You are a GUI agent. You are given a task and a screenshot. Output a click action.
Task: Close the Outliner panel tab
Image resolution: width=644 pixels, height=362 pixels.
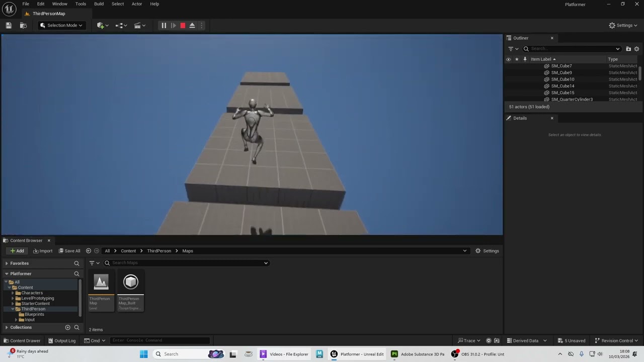pyautogui.click(x=552, y=38)
